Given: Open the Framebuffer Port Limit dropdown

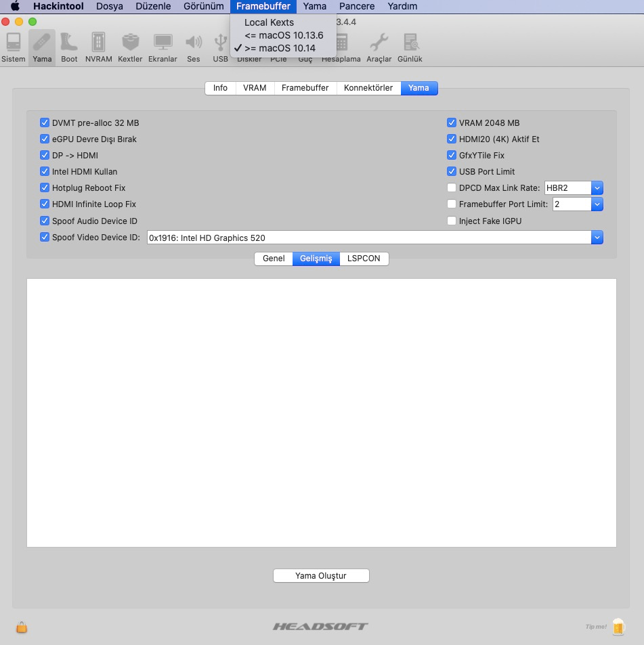Looking at the screenshot, I should [x=597, y=204].
